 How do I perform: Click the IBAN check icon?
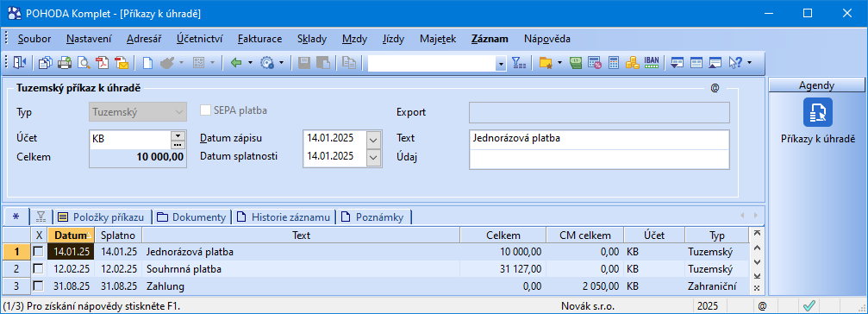652,62
